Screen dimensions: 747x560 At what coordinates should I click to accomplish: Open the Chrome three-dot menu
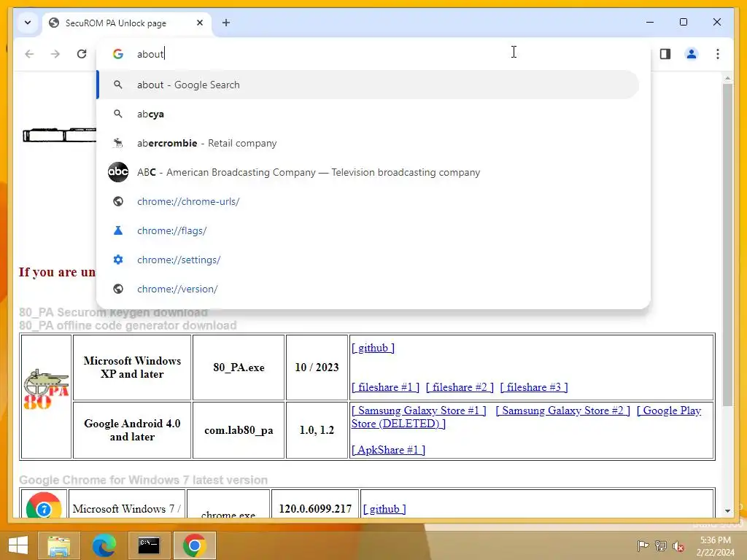718,54
